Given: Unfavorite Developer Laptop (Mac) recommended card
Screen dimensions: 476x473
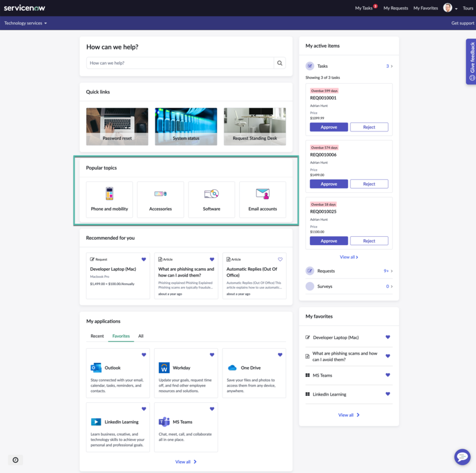Looking at the screenshot, I should [x=143, y=259].
